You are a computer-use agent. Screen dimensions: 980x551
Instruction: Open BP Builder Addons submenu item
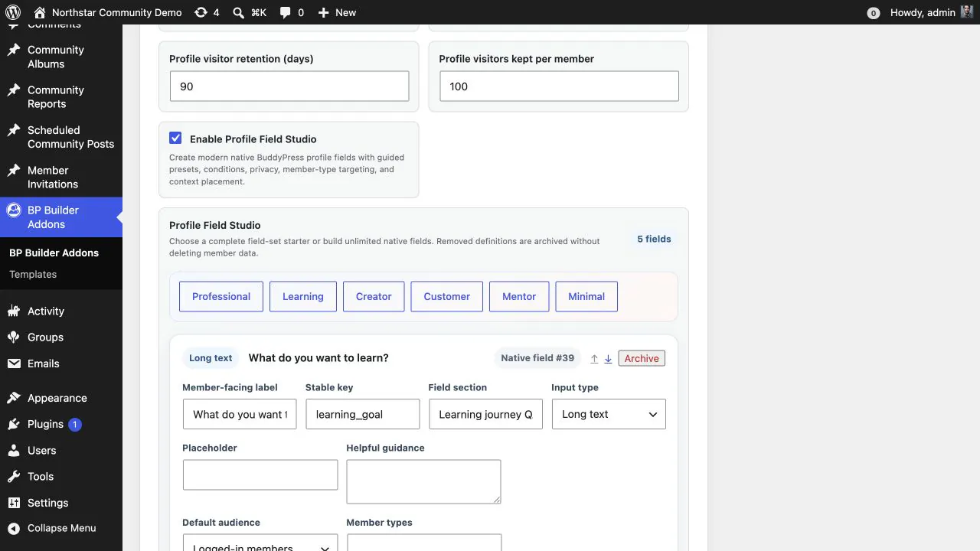point(54,253)
